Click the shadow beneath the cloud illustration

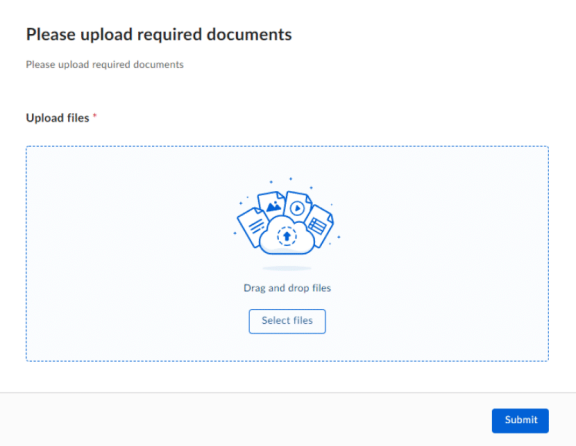(287, 268)
